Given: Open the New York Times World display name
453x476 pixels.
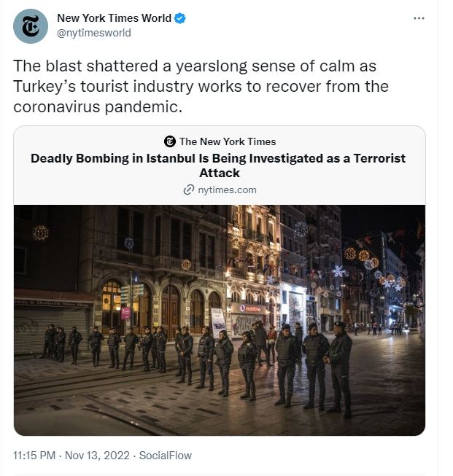Looking at the screenshot, I should pos(114,18).
